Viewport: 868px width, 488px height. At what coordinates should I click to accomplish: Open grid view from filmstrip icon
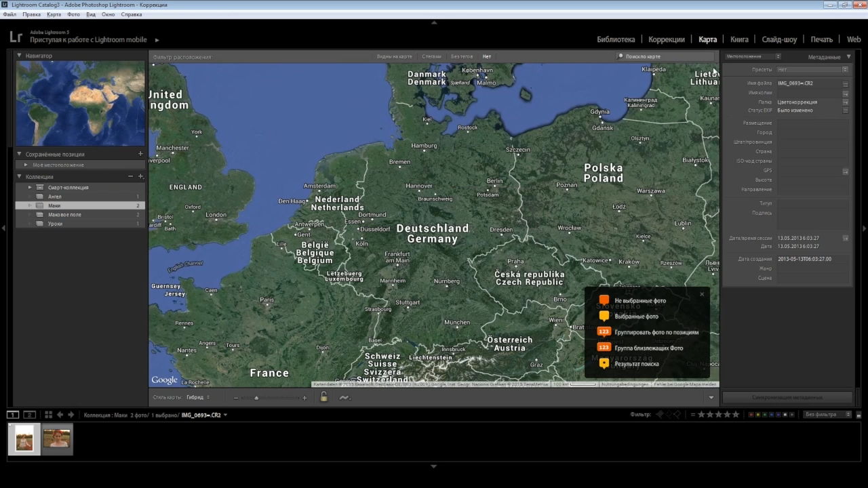pos(48,415)
